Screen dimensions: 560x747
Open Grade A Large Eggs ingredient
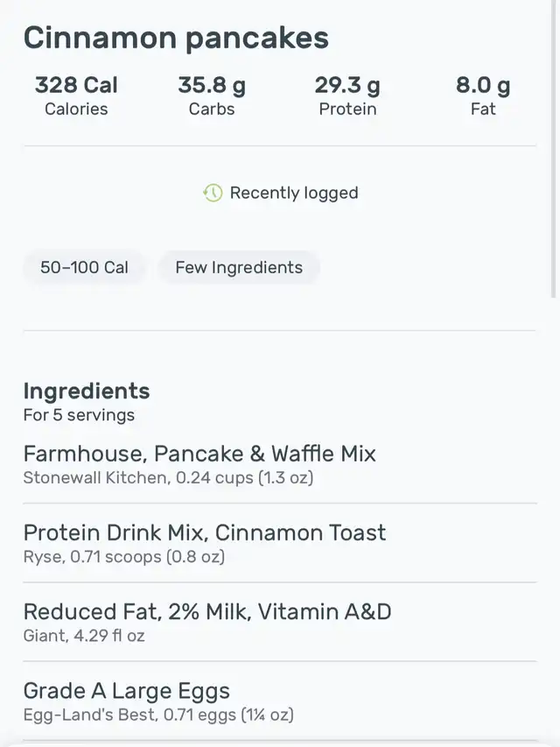point(280,701)
